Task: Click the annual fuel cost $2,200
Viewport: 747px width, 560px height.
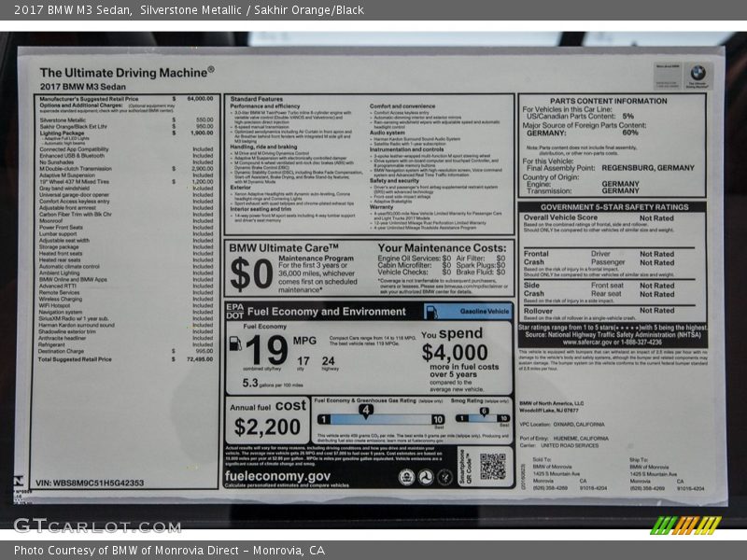Action: [267, 427]
